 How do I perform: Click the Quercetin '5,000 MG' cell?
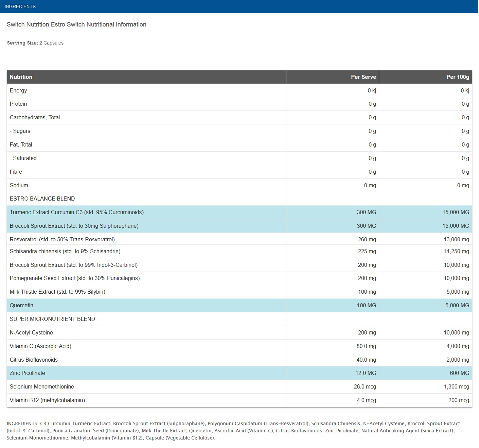click(x=425, y=306)
